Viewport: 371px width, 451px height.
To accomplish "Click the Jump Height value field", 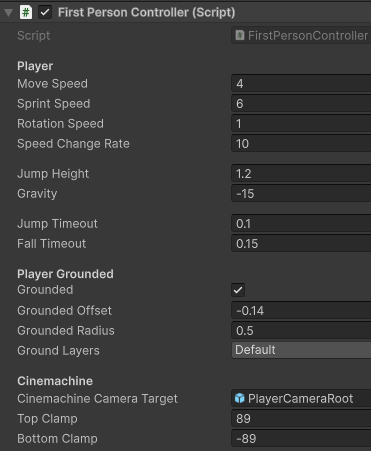I will 301,173.
